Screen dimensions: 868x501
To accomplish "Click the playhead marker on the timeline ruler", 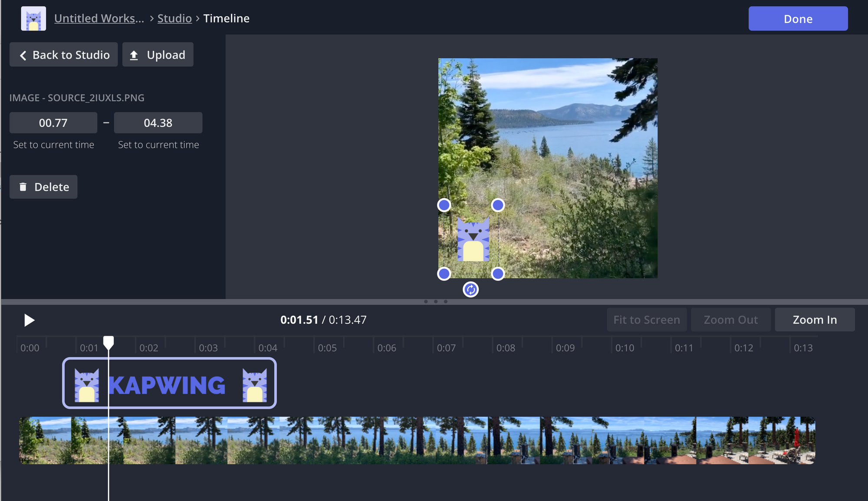I will [108, 342].
